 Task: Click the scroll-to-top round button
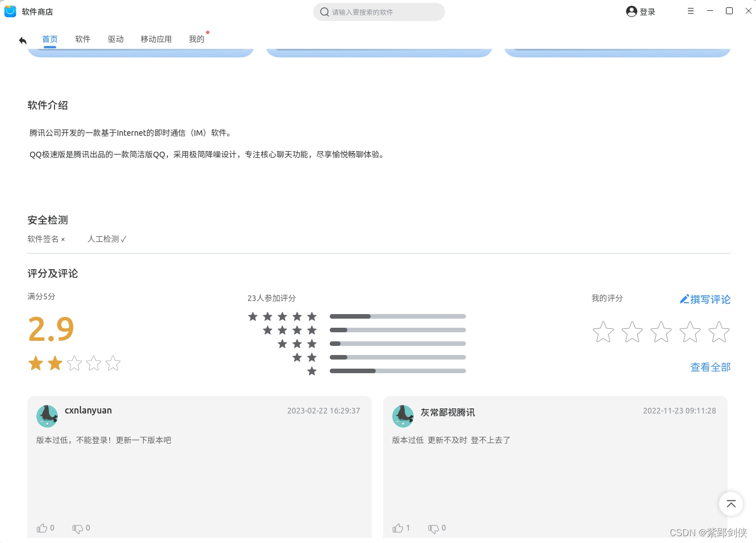731,504
